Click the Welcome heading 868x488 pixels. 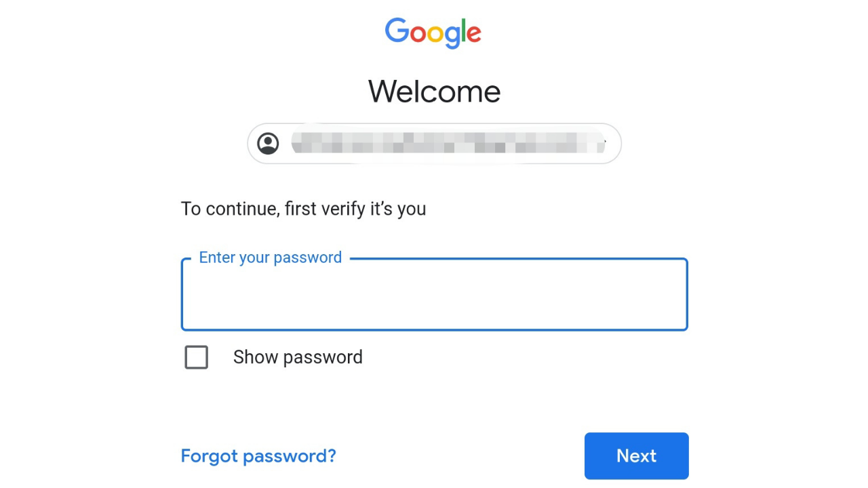tap(435, 91)
